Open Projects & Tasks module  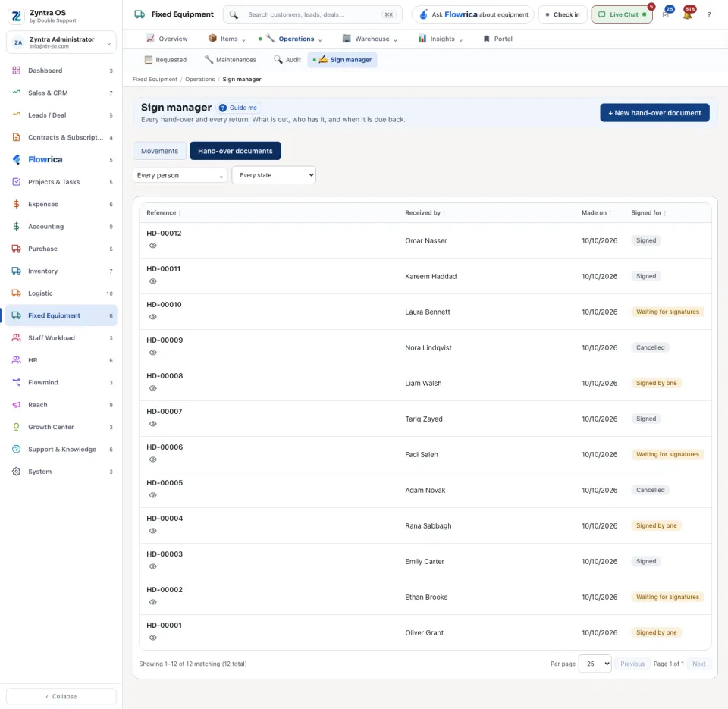61,182
